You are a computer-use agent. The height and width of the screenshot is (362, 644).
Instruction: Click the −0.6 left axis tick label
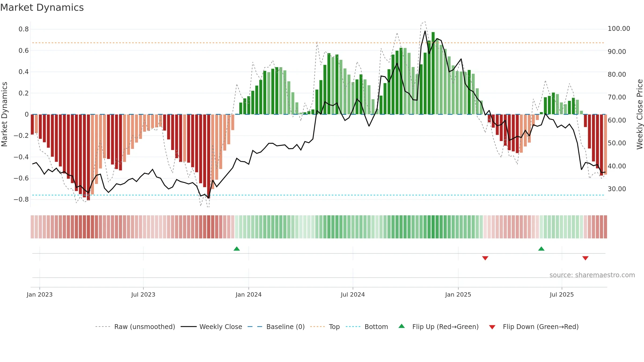(x=21, y=178)
